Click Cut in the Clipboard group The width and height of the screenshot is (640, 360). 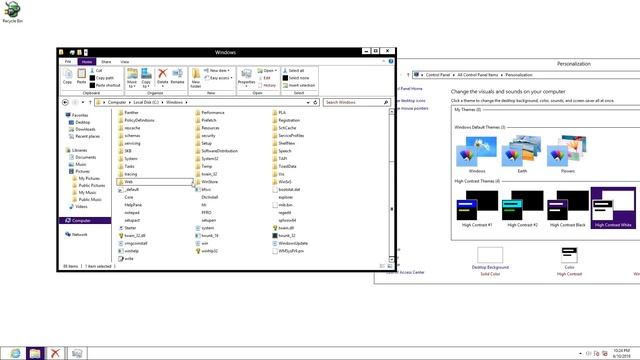click(96, 71)
